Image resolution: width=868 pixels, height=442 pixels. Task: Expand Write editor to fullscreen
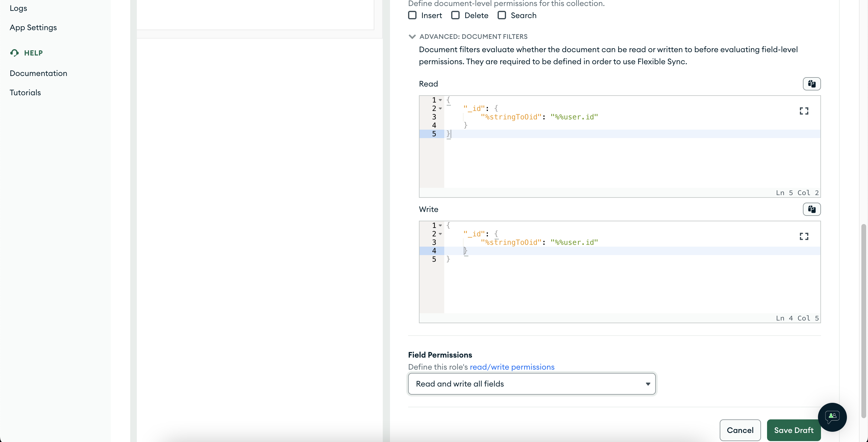(804, 236)
